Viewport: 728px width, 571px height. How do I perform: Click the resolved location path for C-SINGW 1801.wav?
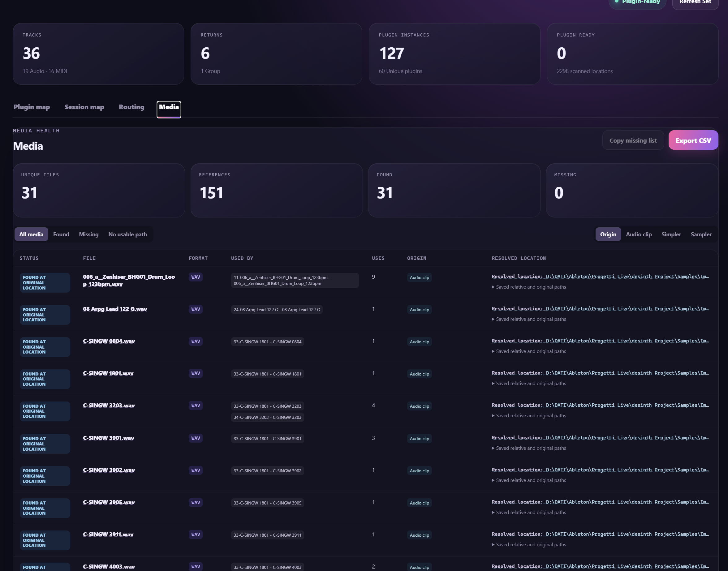600,373
